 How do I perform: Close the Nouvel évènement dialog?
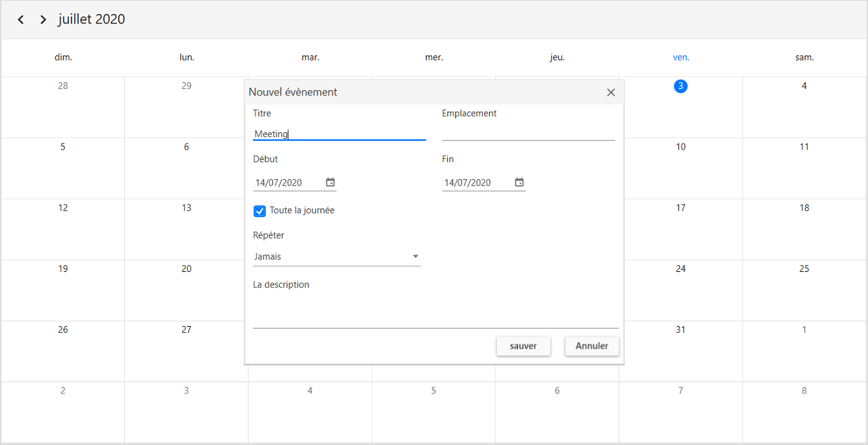611,92
